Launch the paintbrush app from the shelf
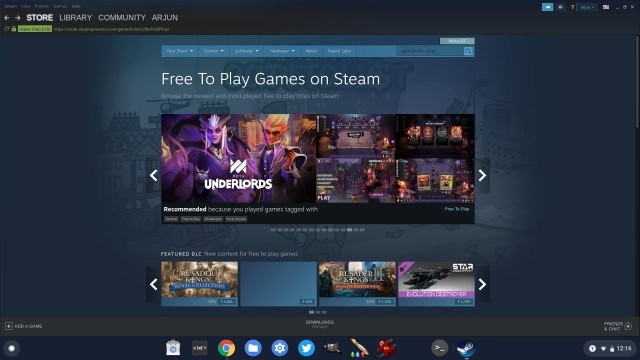This screenshot has width=640, height=360. pyautogui.click(x=359, y=348)
